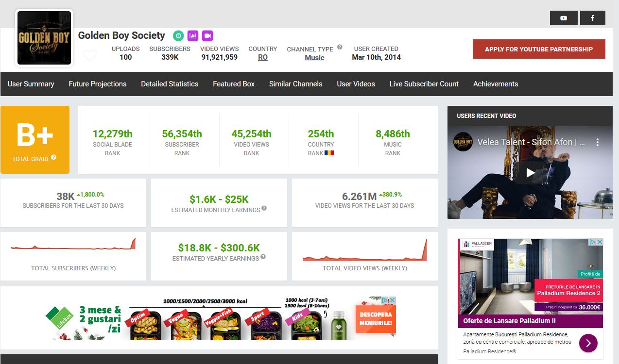Click help icon next to Estimated Yearly Earnings

263,257
